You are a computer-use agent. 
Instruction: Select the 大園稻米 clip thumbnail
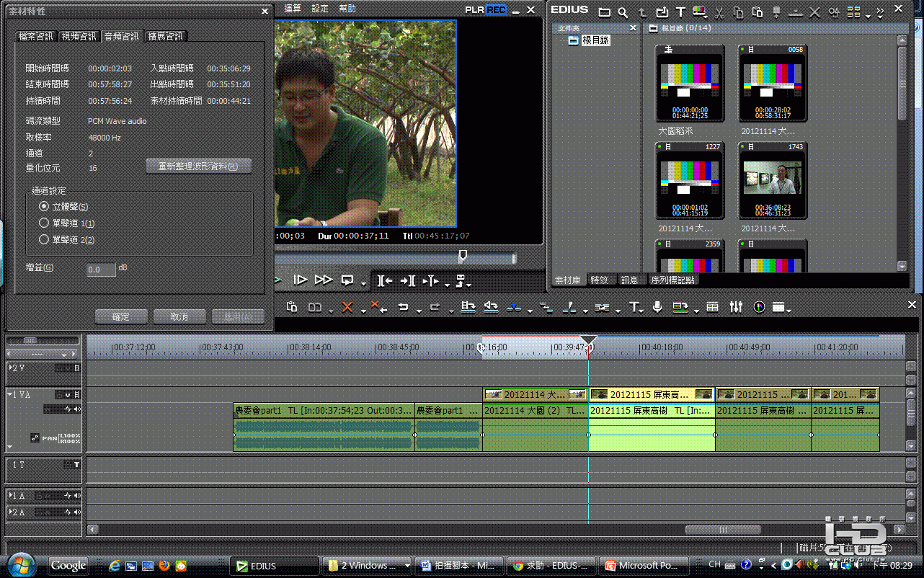(690, 84)
